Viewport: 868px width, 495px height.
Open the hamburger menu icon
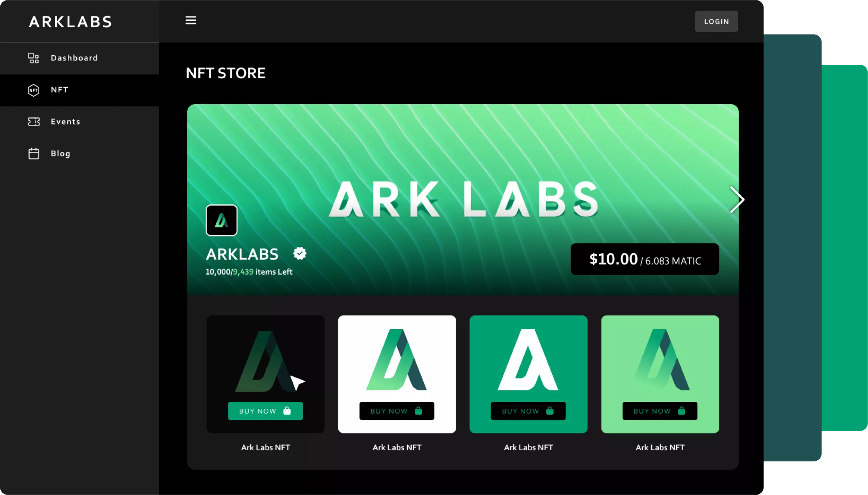point(191,20)
